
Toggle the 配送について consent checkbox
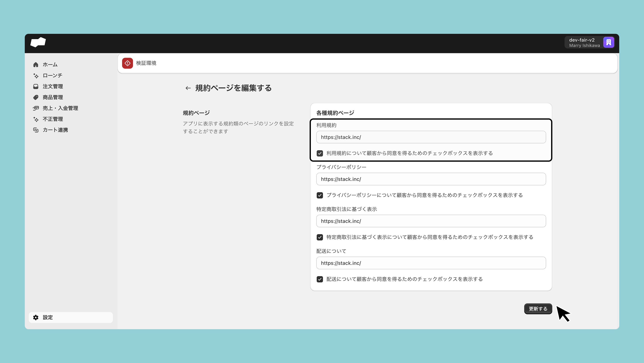tap(320, 279)
